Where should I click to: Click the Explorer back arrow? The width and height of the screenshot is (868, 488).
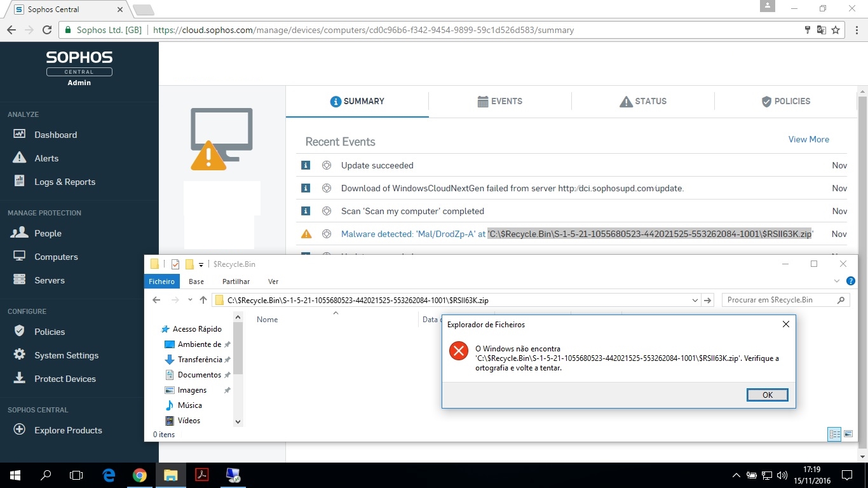click(x=156, y=300)
